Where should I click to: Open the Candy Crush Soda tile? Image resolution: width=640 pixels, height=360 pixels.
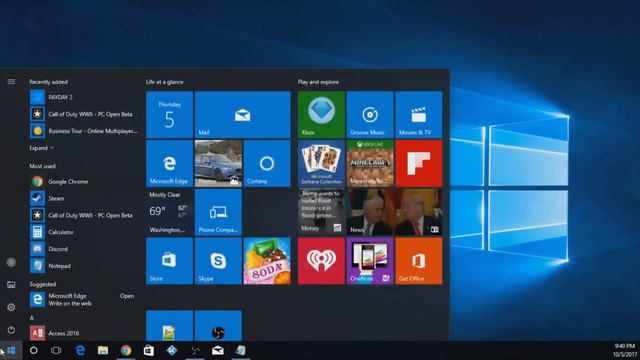click(x=267, y=261)
